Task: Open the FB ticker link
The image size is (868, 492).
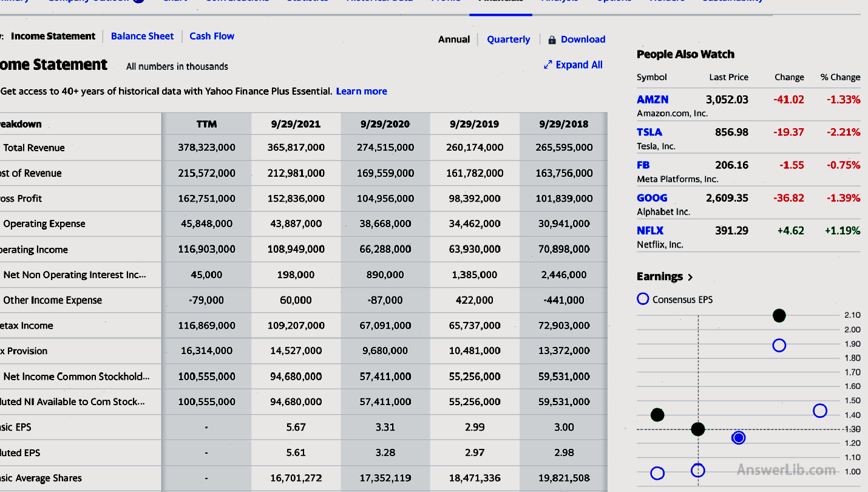Action: coord(643,165)
